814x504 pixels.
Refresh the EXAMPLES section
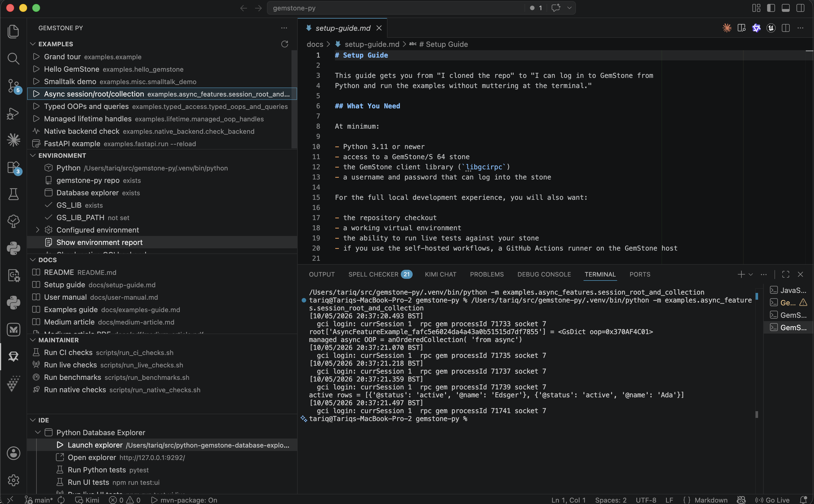point(285,44)
